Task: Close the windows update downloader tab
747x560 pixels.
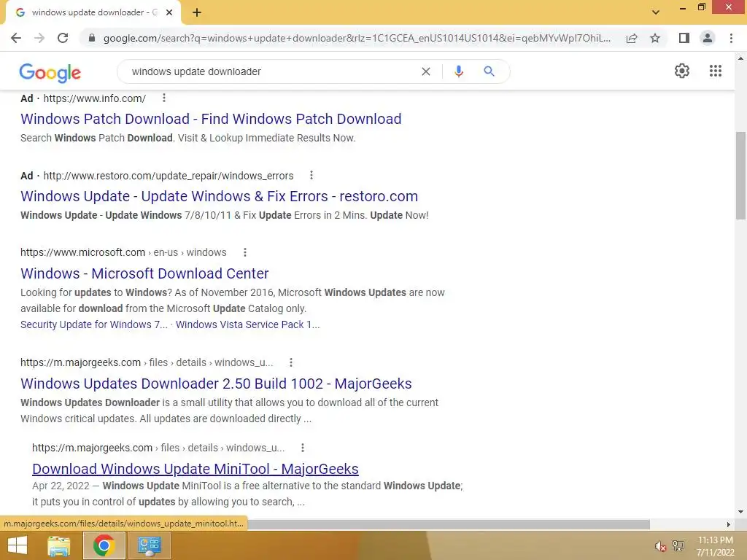Action: coord(169,12)
